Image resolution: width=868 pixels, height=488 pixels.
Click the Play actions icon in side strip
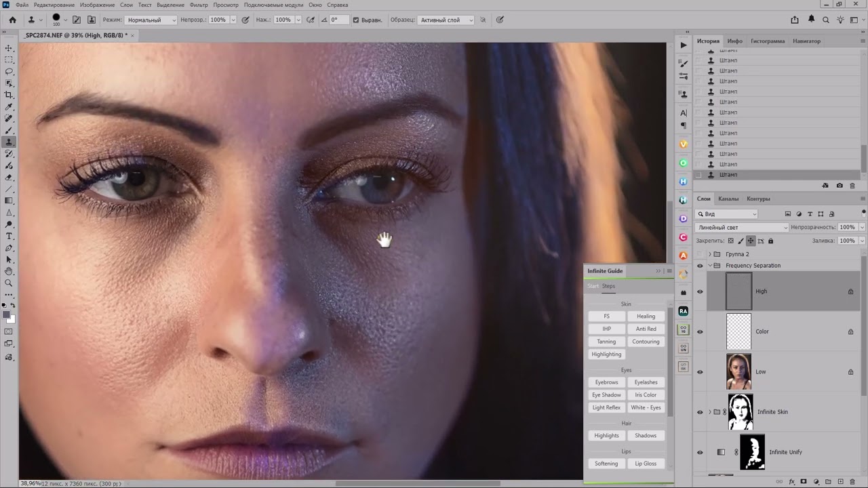684,45
